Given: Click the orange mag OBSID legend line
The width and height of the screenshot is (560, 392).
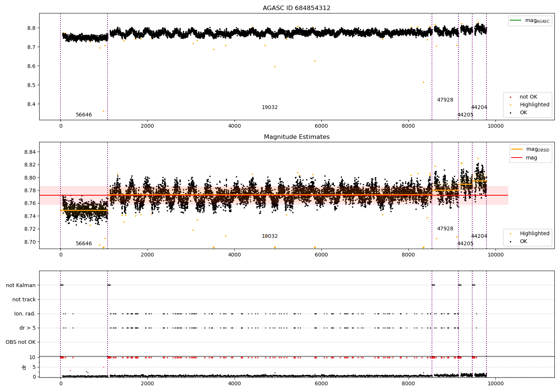Looking at the screenshot, I should (517, 149).
